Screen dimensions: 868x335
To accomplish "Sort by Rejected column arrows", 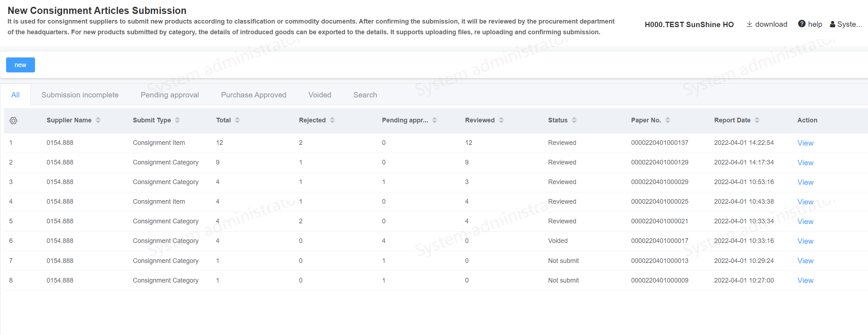I will pyautogui.click(x=332, y=120).
